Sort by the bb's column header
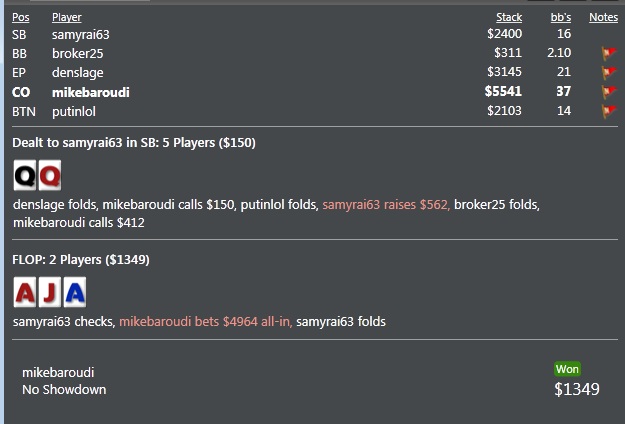This screenshot has height=424, width=625. [561, 18]
